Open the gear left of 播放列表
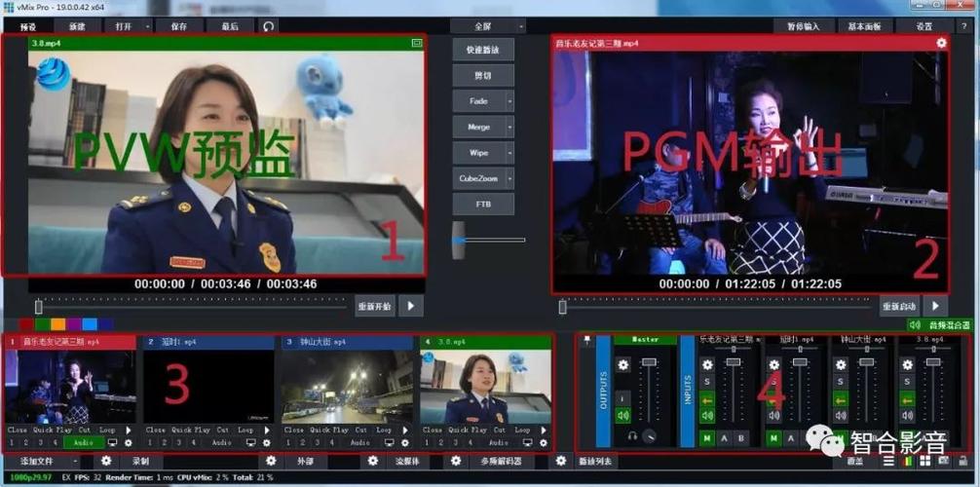The height and width of the screenshot is (487, 980). tap(561, 461)
